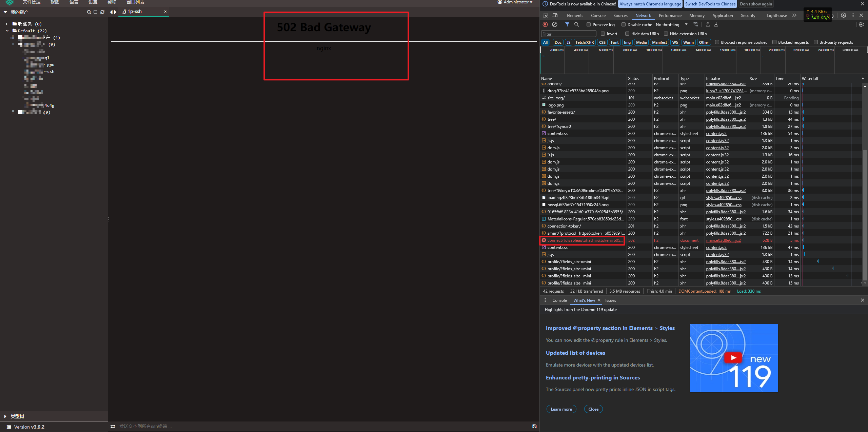The width and height of the screenshot is (868, 432).
Task: Tick Hide data URLs checkbox
Action: tap(627, 34)
